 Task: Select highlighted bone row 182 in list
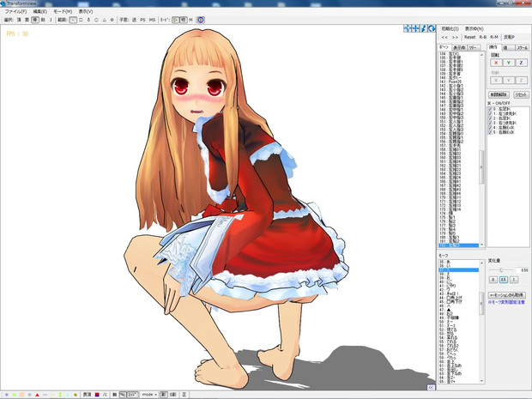click(458, 245)
